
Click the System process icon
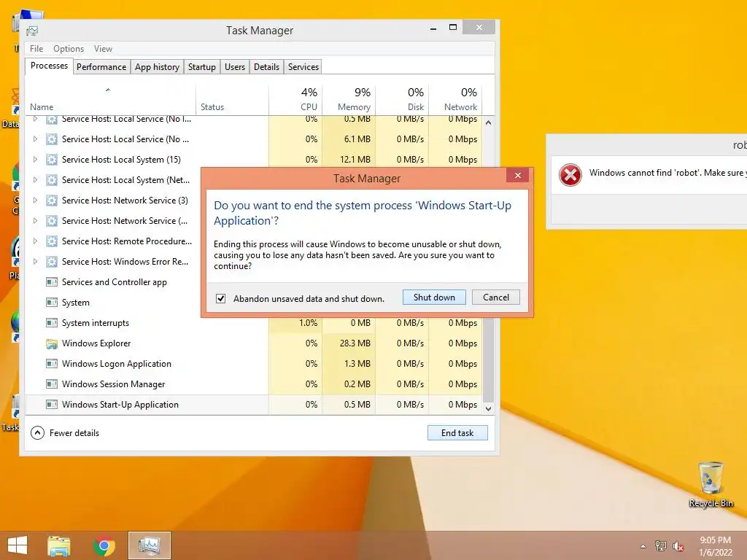52,303
